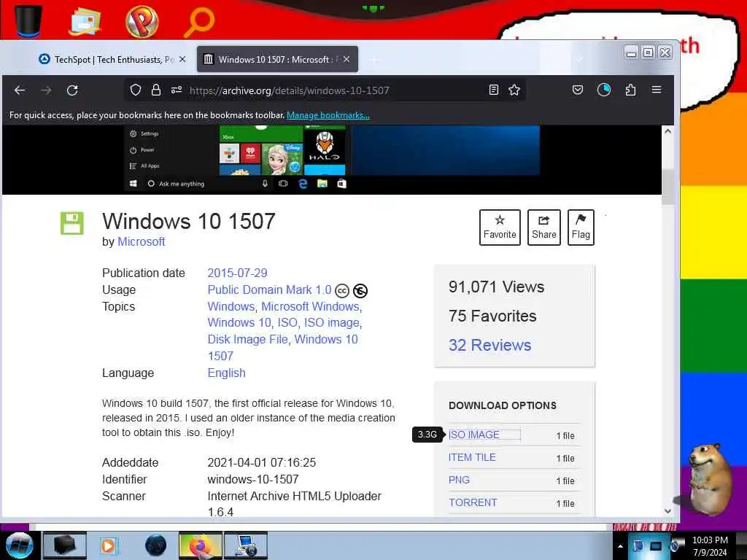Open the media player taskbar icon
The width and height of the screenshot is (747, 560).
coord(109,545)
